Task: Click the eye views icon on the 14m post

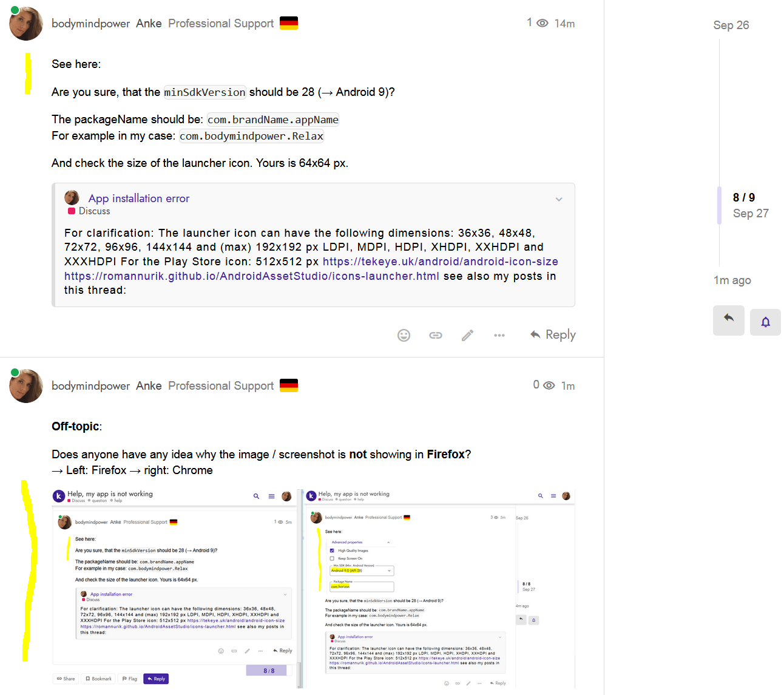Action: pos(542,23)
